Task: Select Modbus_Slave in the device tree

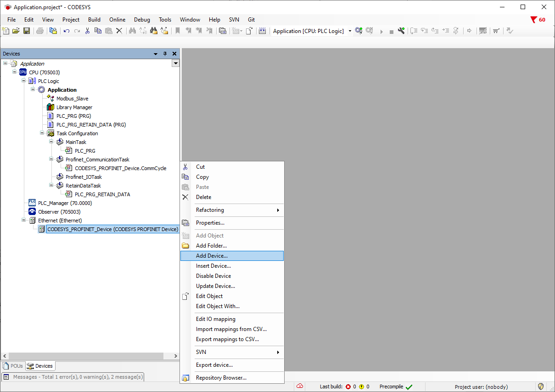Action: pos(72,99)
